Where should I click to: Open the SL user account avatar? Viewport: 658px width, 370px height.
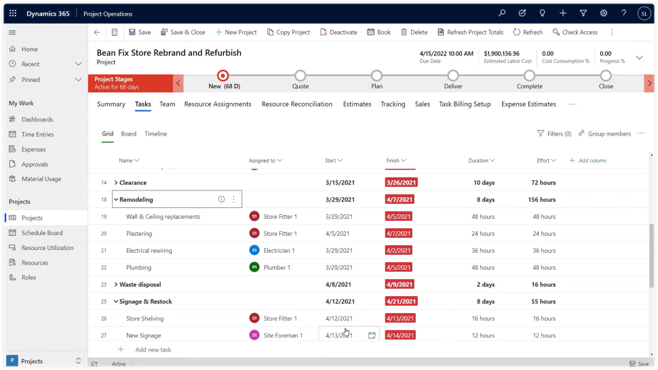point(644,13)
